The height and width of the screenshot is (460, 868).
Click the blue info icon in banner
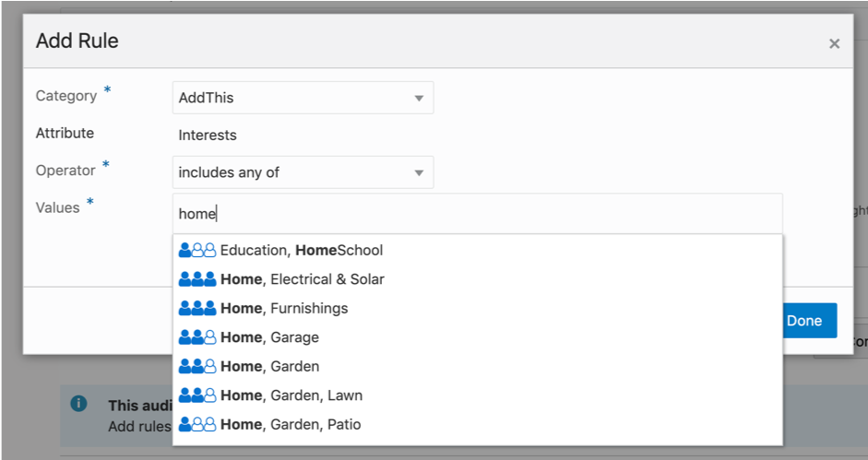coord(79,404)
